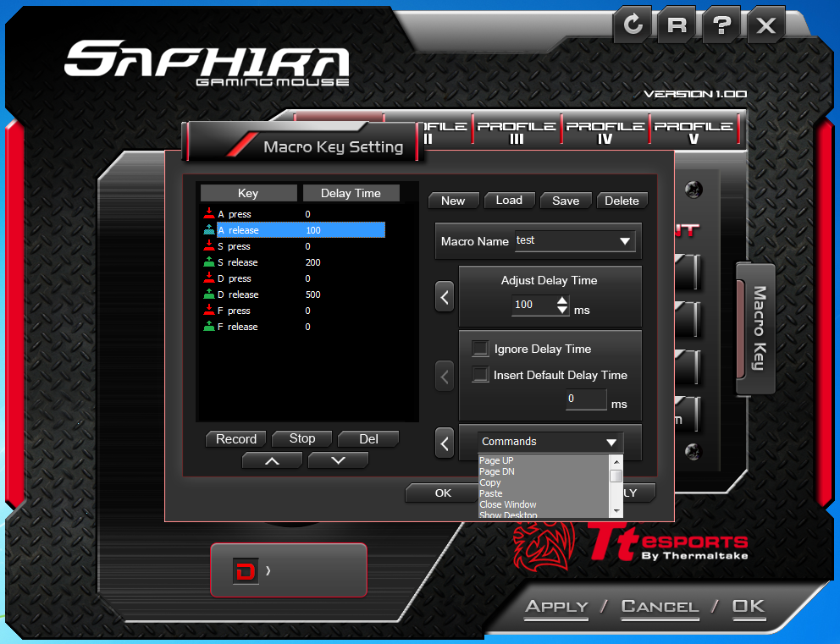840x644 pixels.
Task: Click CANCEL at the window bottom
Action: click(660, 607)
